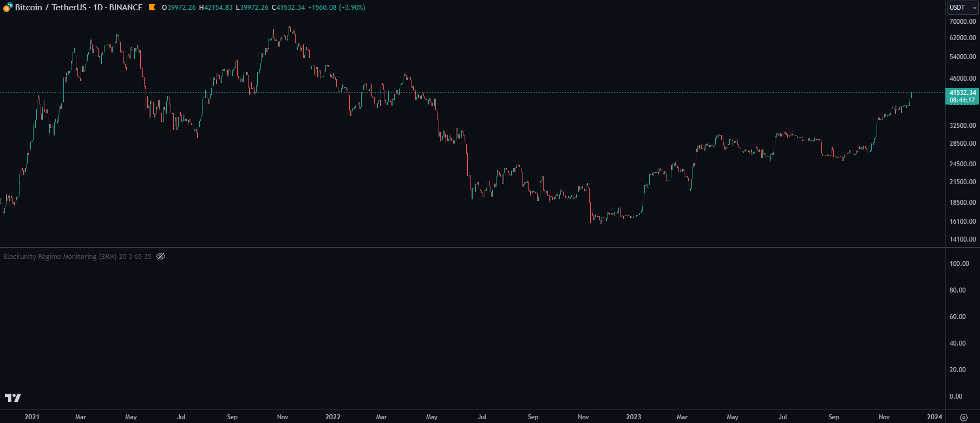
Task: Click the 14100.00 price scale label
Action: 963,239
